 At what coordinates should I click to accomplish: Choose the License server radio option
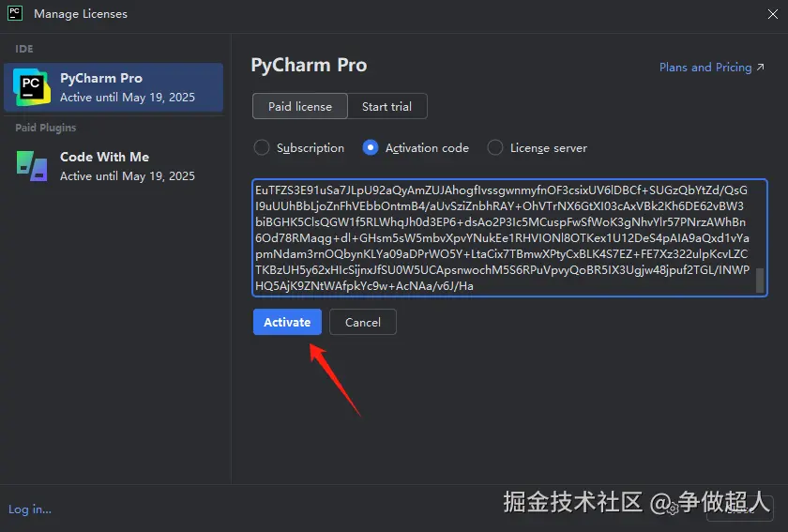(x=537, y=148)
